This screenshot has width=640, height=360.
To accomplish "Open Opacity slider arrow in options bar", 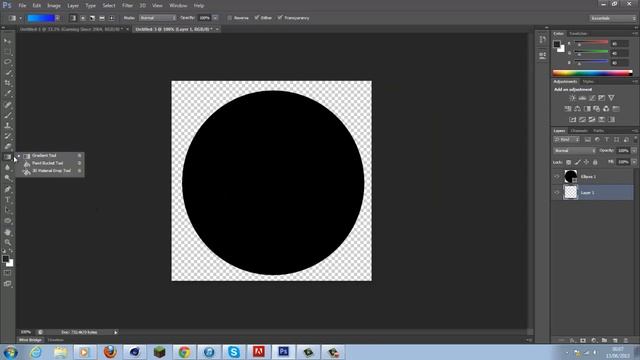I will pos(215,18).
